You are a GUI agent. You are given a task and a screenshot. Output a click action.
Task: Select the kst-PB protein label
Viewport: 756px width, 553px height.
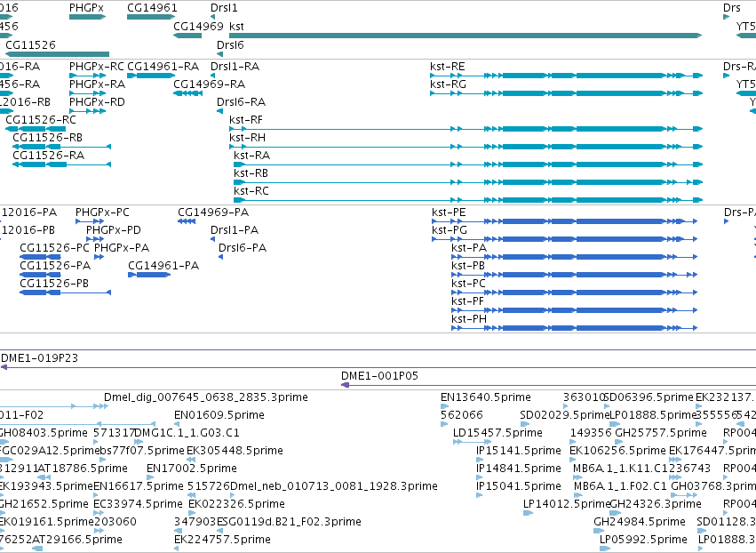(468, 267)
